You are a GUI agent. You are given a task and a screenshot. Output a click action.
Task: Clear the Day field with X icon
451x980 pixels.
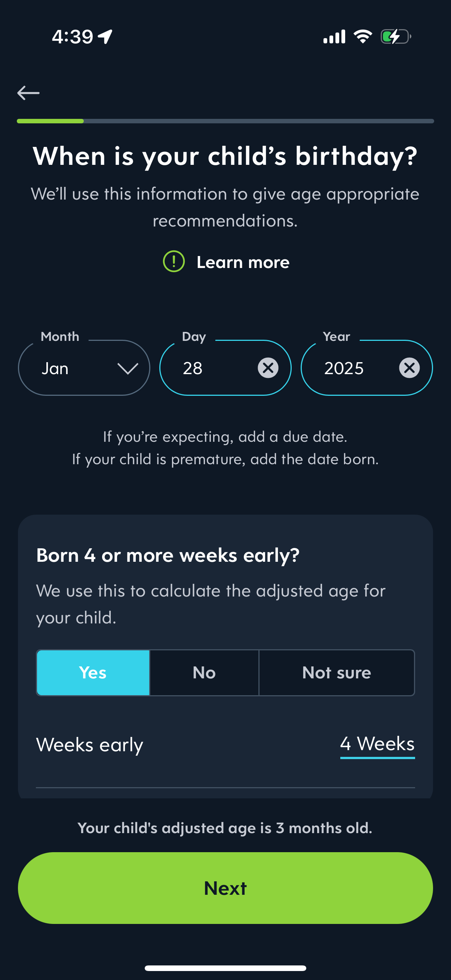click(268, 368)
